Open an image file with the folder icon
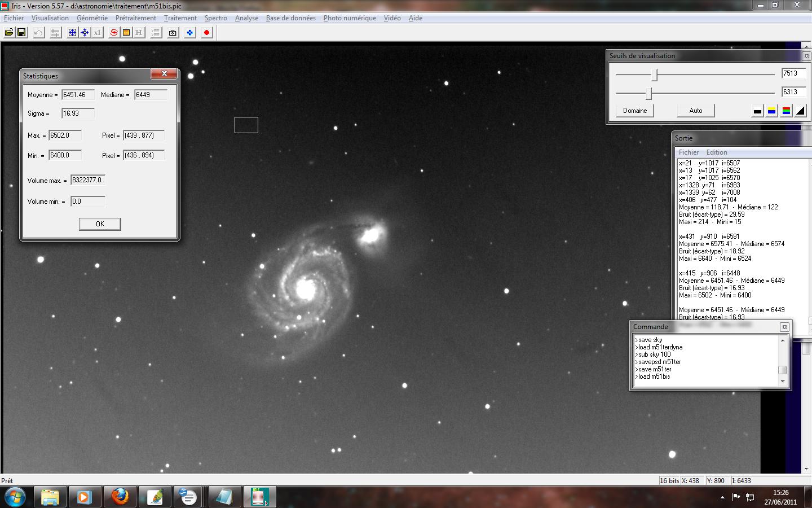The width and height of the screenshot is (812, 508). tap(9, 33)
